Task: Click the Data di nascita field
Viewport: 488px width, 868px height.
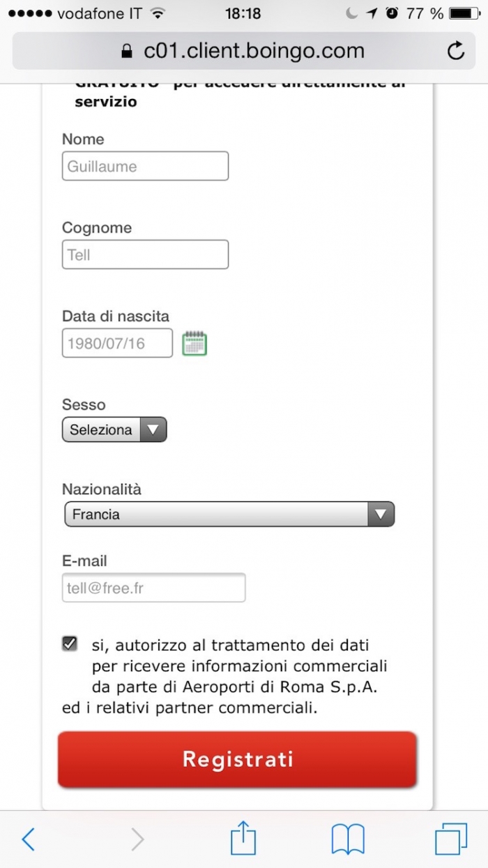Action: [117, 343]
